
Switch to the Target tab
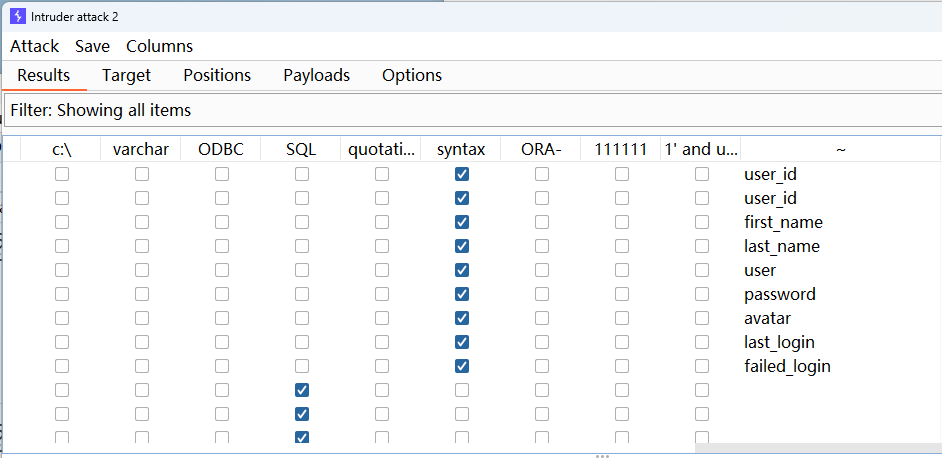click(x=126, y=75)
